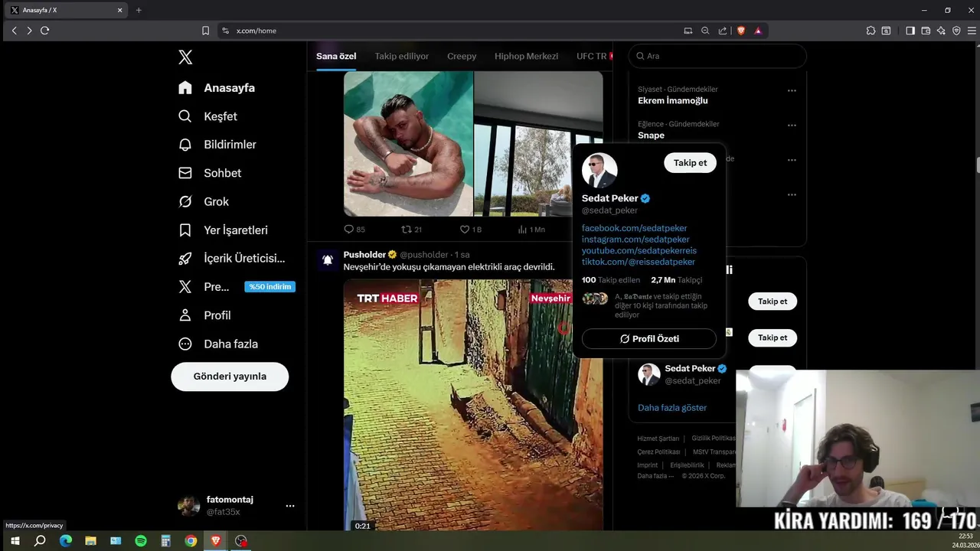The height and width of the screenshot is (551, 980).
Task: Click Brave Shields lion icon in address bar
Action: [740, 31]
